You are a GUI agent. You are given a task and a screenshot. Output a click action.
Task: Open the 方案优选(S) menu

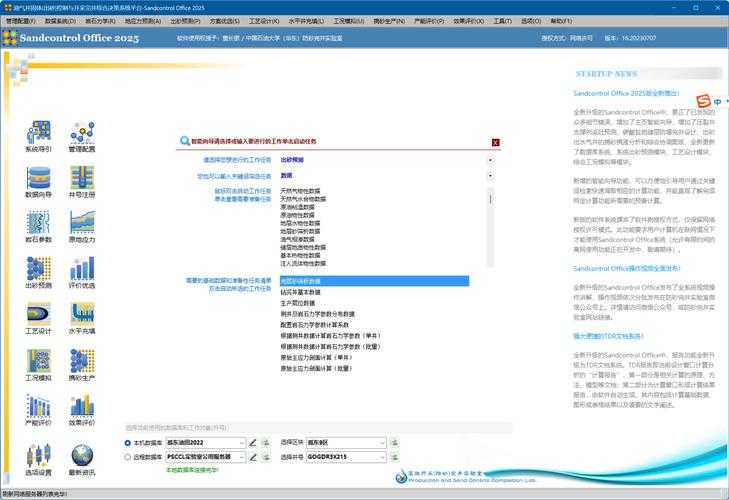pyautogui.click(x=224, y=21)
